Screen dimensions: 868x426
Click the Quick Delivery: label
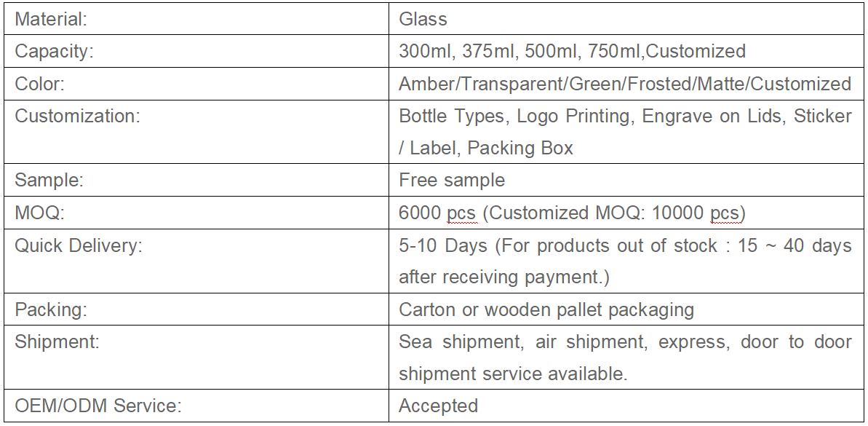78,245
